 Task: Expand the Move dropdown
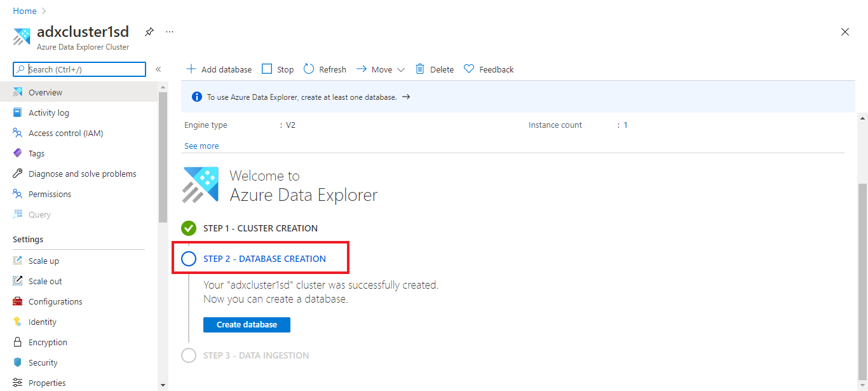400,69
